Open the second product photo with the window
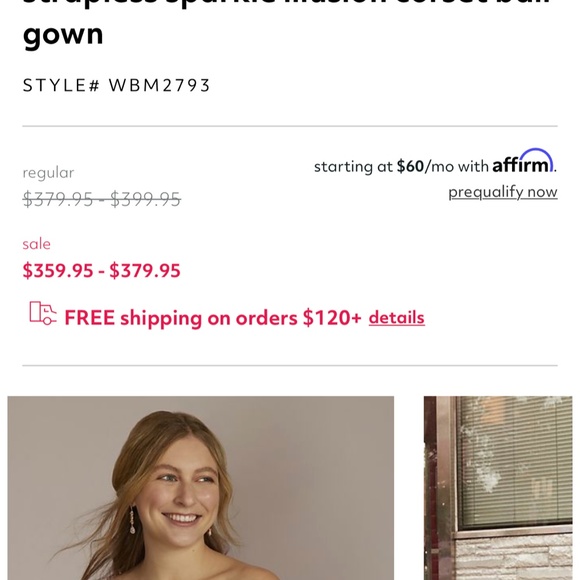This screenshot has width=580, height=580. point(498,488)
